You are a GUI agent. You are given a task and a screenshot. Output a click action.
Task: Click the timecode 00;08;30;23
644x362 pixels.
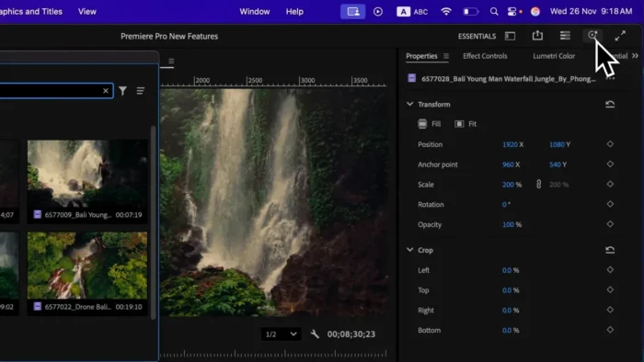pyautogui.click(x=351, y=334)
